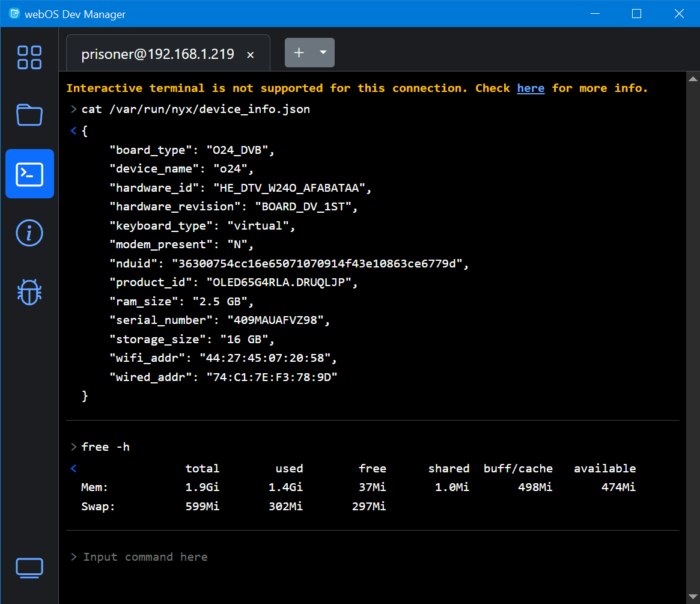Open the Debug bug icon in sidebar
The width and height of the screenshot is (700, 604).
coord(29,291)
